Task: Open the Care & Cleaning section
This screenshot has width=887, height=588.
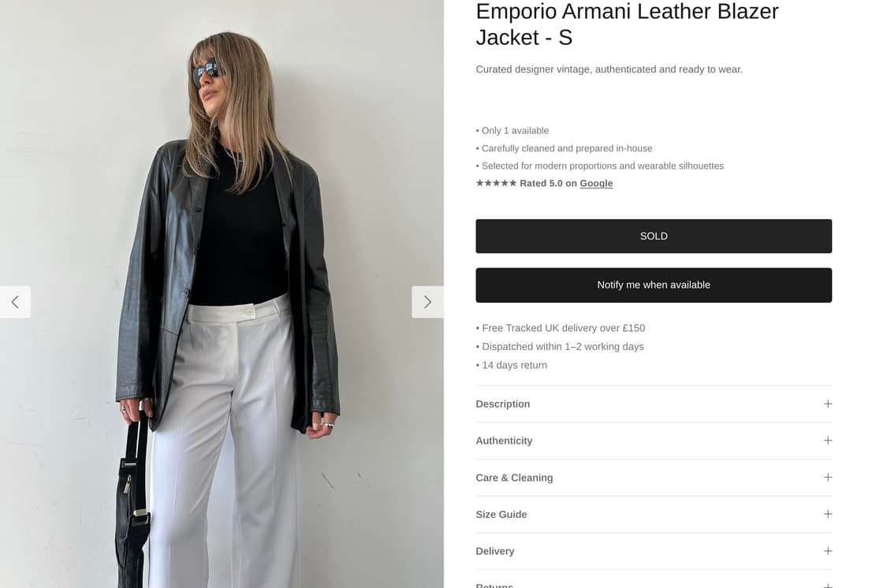Action: pyautogui.click(x=514, y=477)
